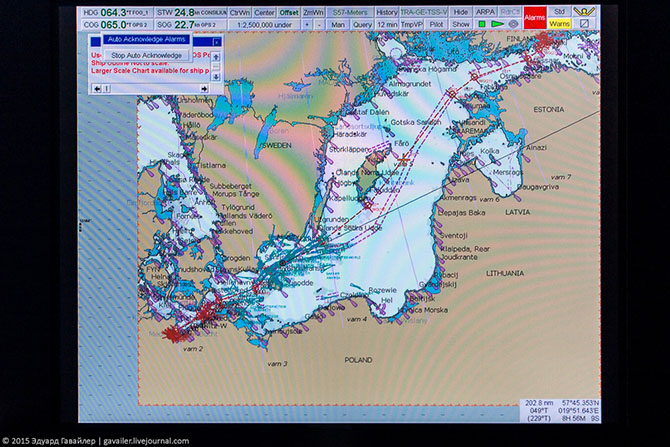Click the red waypoint circle near Kapelludden
Viewport: 670px width, 447px height.
367,206
